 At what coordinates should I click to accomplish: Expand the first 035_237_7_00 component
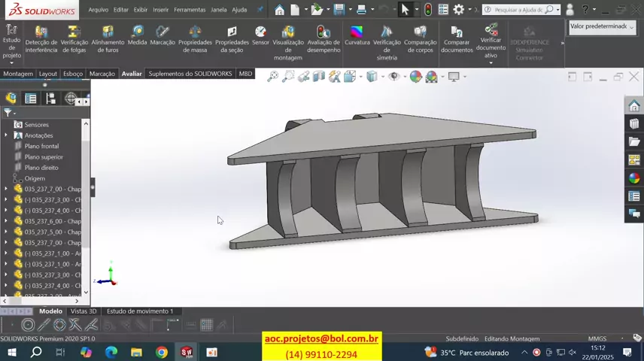(x=7, y=190)
